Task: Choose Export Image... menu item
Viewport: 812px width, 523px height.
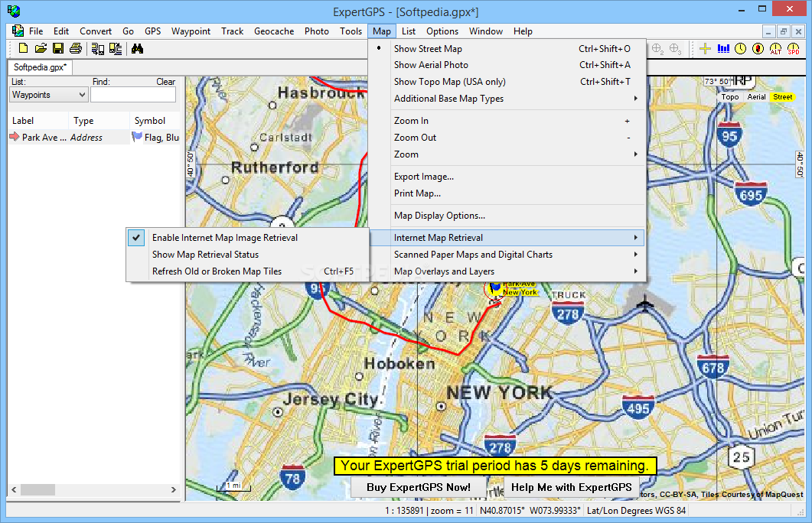Action: pyautogui.click(x=507, y=177)
